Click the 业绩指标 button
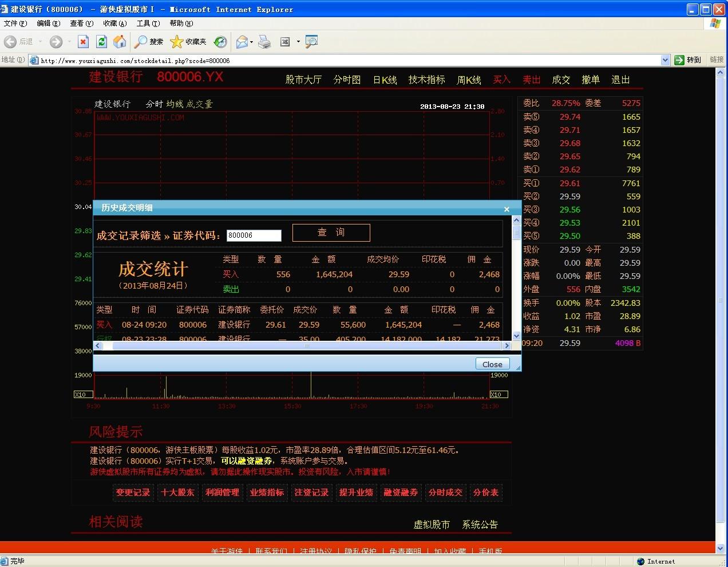This screenshot has width=728, height=567. [267, 493]
